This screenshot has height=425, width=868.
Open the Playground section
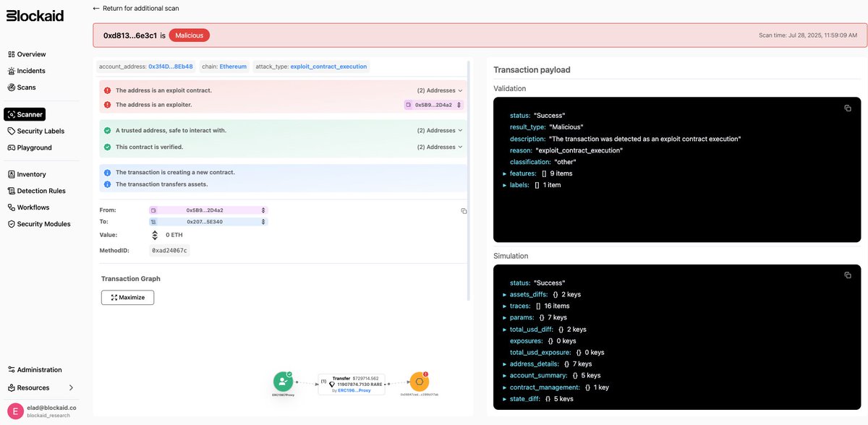pos(30,147)
